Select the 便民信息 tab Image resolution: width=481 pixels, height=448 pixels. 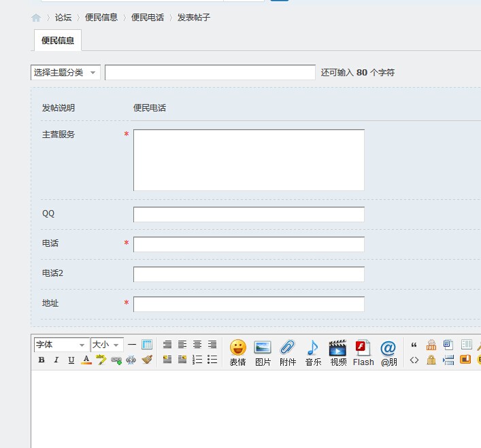(x=58, y=40)
